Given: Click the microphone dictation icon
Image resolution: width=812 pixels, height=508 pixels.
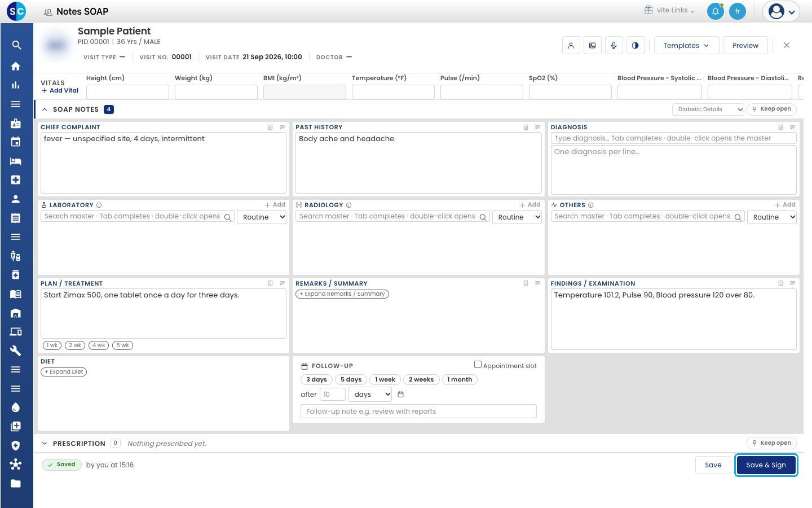Looking at the screenshot, I should [x=614, y=46].
